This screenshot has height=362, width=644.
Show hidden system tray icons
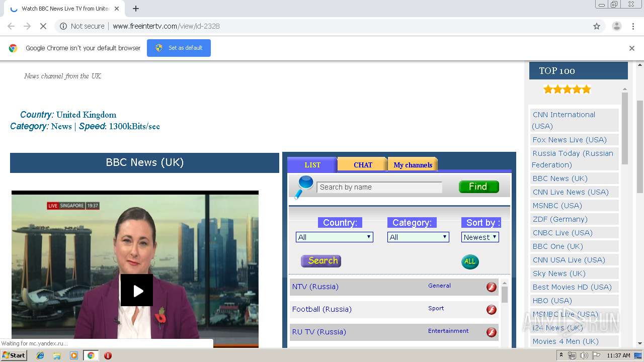tap(561, 355)
